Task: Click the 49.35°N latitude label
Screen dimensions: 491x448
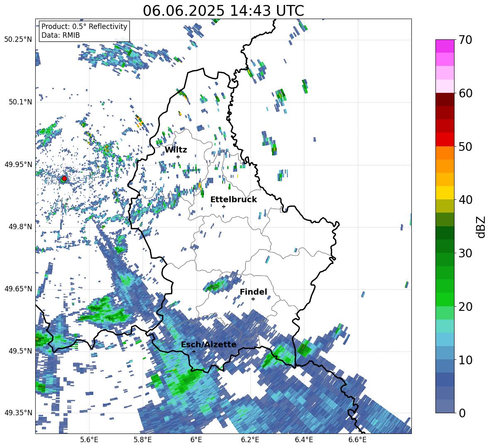Action: click(x=18, y=413)
